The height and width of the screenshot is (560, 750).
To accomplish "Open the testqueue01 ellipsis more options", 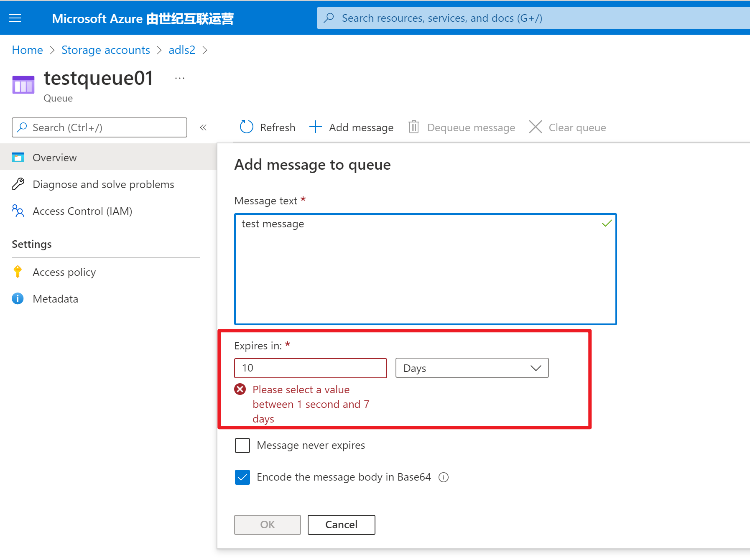I will [x=180, y=78].
